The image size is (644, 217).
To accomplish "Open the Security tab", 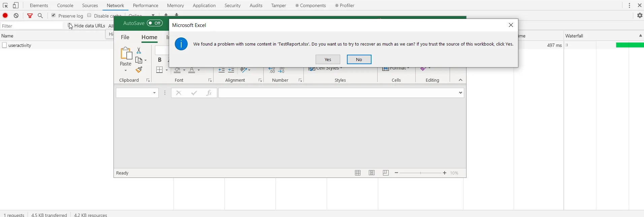I will click(x=232, y=5).
